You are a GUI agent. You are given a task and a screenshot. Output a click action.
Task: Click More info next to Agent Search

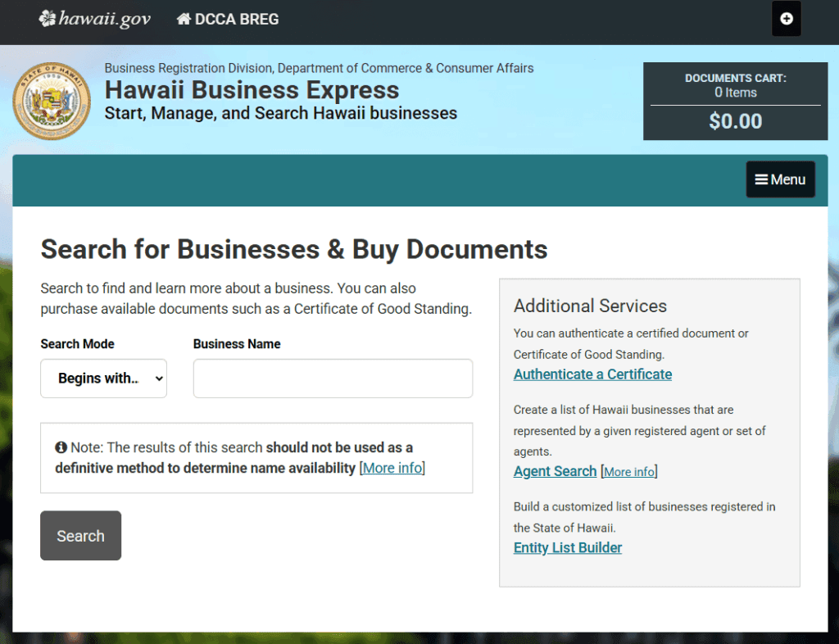(x=628, y=471)
